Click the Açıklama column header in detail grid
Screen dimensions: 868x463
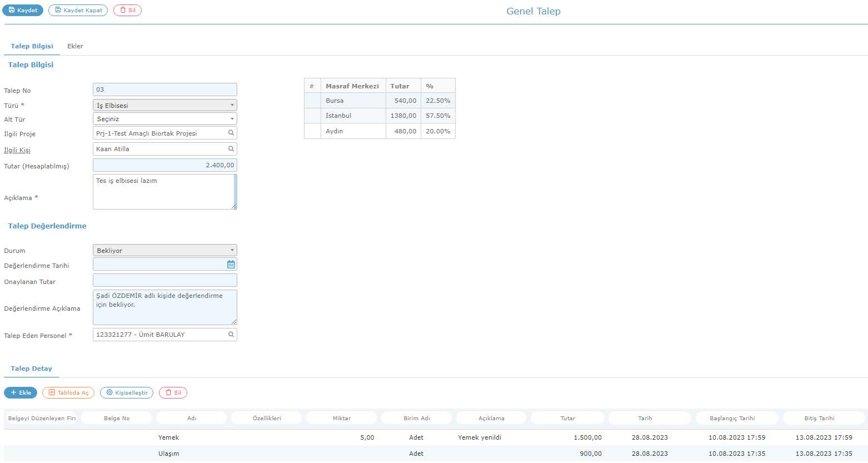(492, 418)
